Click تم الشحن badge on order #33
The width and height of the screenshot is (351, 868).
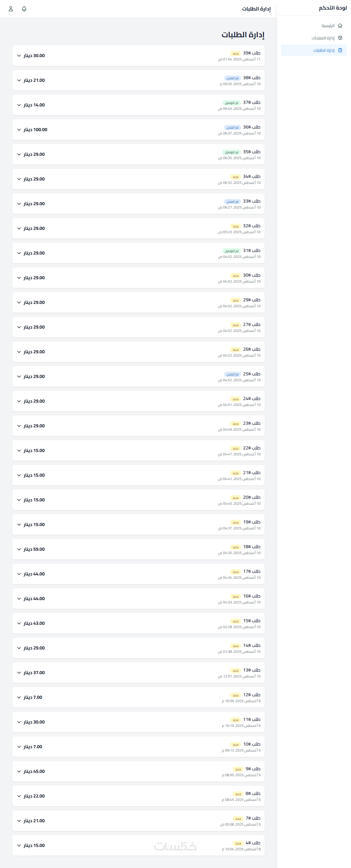point(233,202)
